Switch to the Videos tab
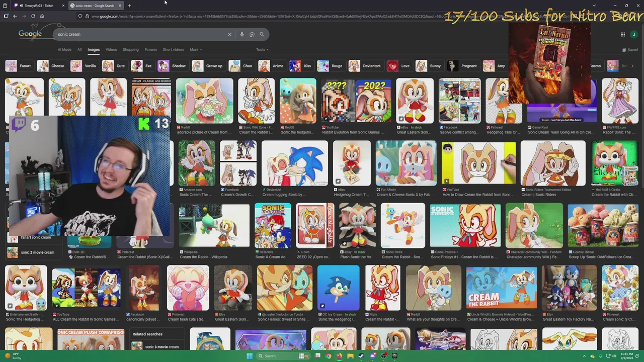 coord(111,49)
